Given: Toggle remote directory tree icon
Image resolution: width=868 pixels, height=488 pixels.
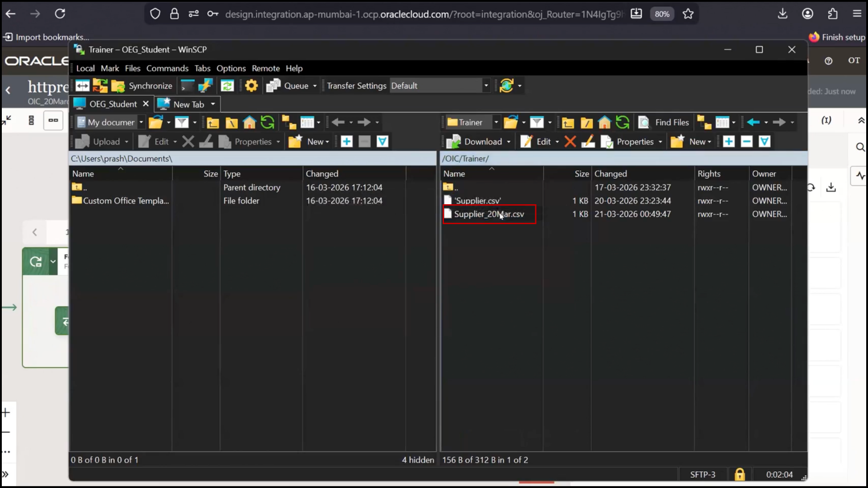Looking at the screenshot, I should pyautogui.click(x=704, y=122).
